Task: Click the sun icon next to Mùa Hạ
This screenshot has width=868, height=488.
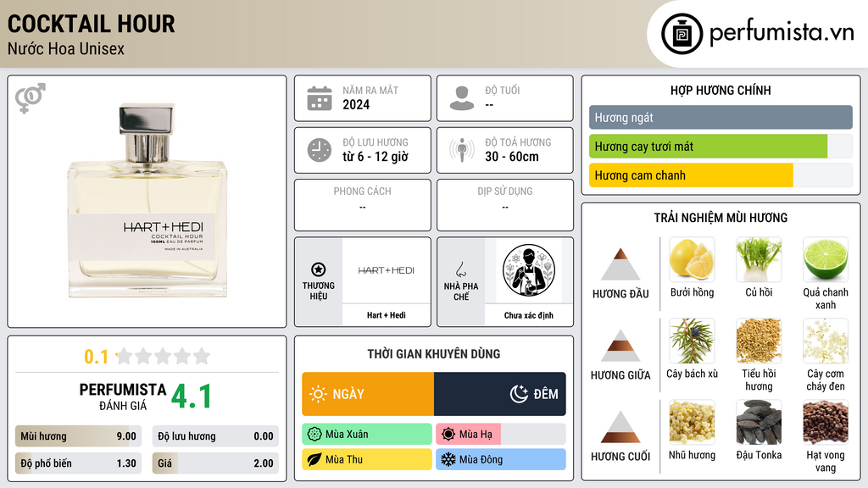Action: click(448, 435)
